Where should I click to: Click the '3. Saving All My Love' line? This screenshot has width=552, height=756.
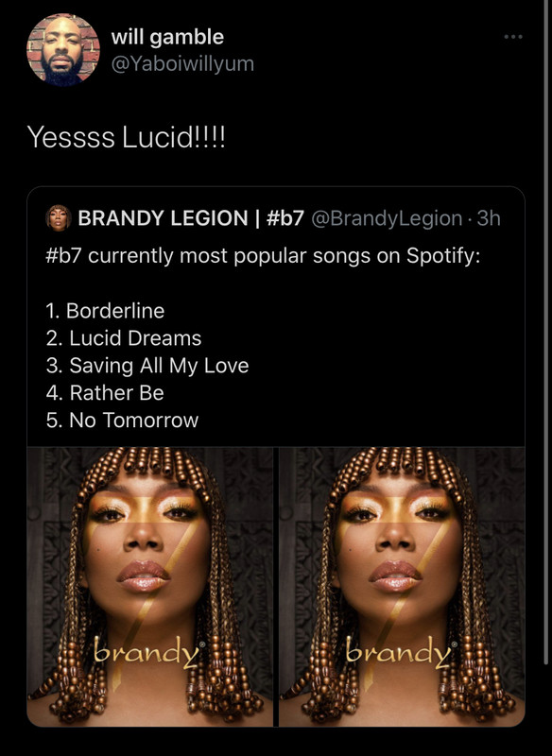pos(147,366)
